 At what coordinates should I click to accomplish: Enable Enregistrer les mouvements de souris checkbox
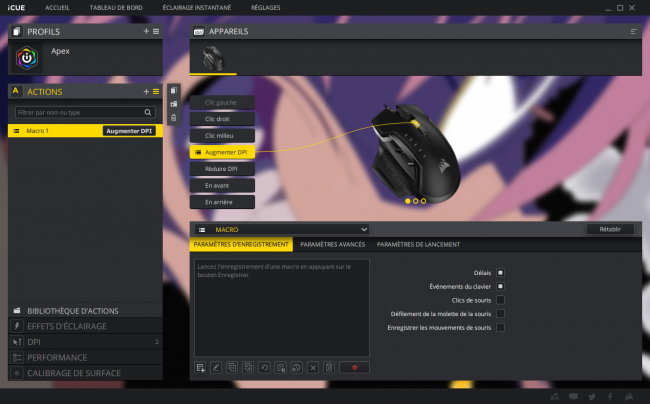[500, 327]
